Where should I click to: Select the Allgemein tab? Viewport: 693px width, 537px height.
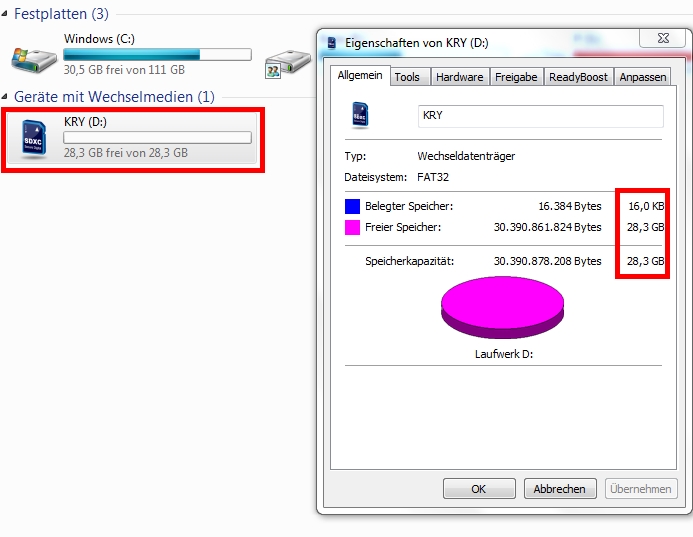[360, 75]
